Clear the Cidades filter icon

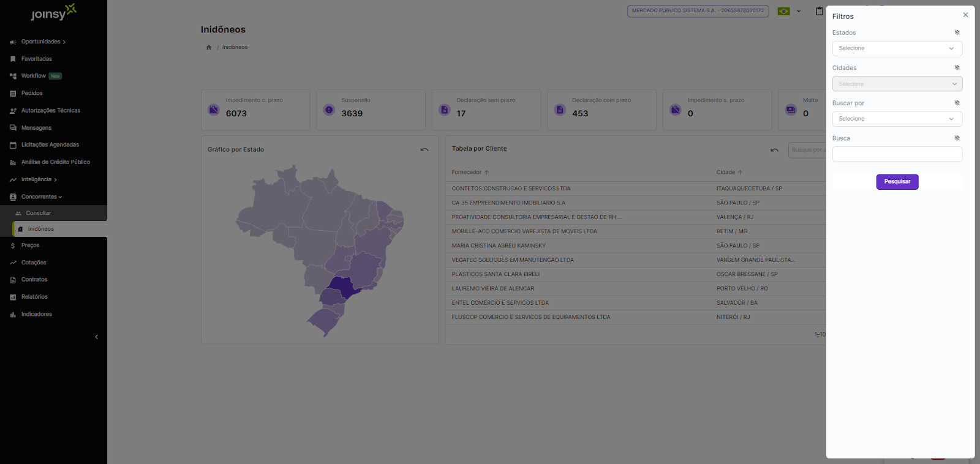pos(957,68)
